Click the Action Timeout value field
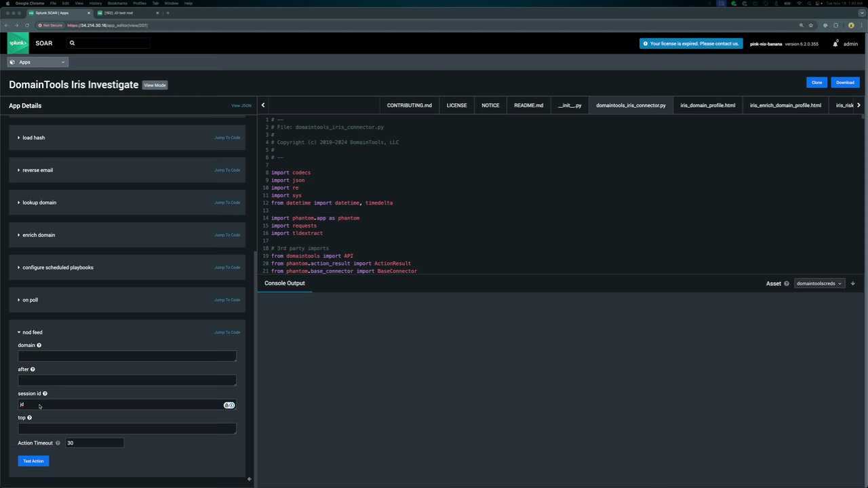The width and height of the screenshot is (868, 488). 94,443
